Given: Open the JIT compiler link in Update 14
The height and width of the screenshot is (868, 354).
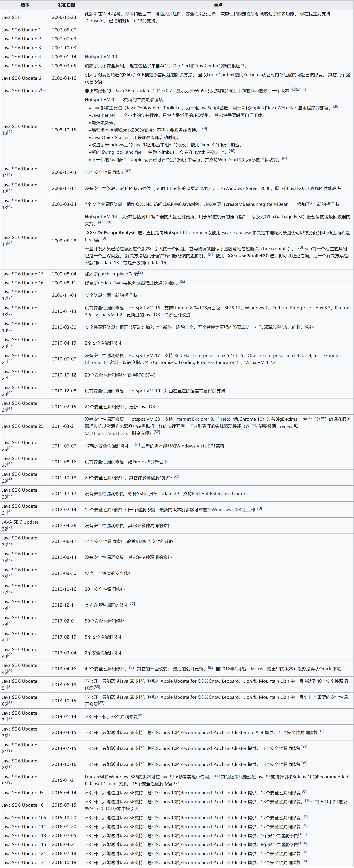Looking at the screenshot, I should (194, 233).
